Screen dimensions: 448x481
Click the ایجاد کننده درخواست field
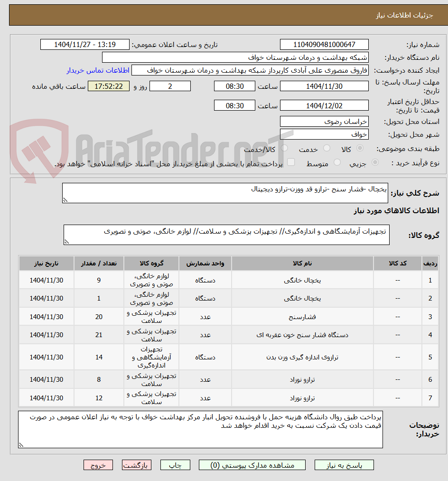250,70
